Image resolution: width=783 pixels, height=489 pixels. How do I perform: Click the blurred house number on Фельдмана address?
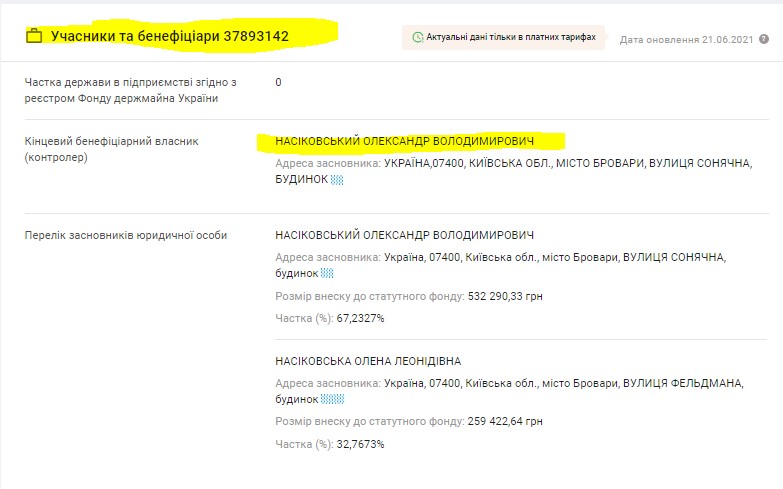click(x=331, y=399)
